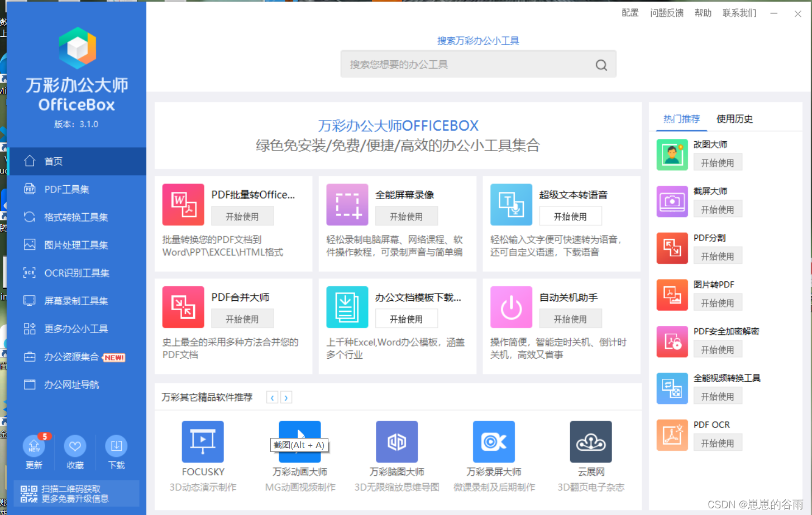This screenshot has height=515, width=812.
Task: Click the PDF安全加密解密 icon
Action: (x=672, y=341)
